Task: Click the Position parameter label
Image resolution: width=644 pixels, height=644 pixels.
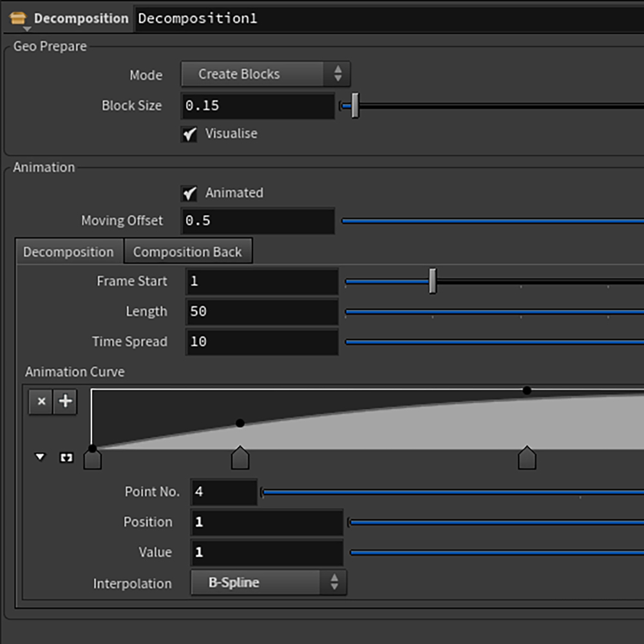Action: [148, 522]
